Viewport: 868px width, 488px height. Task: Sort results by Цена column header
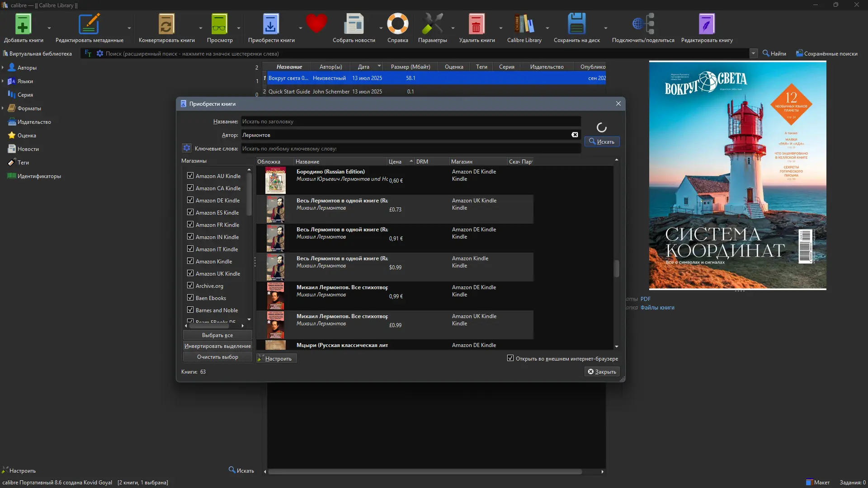tap(395, 162)
